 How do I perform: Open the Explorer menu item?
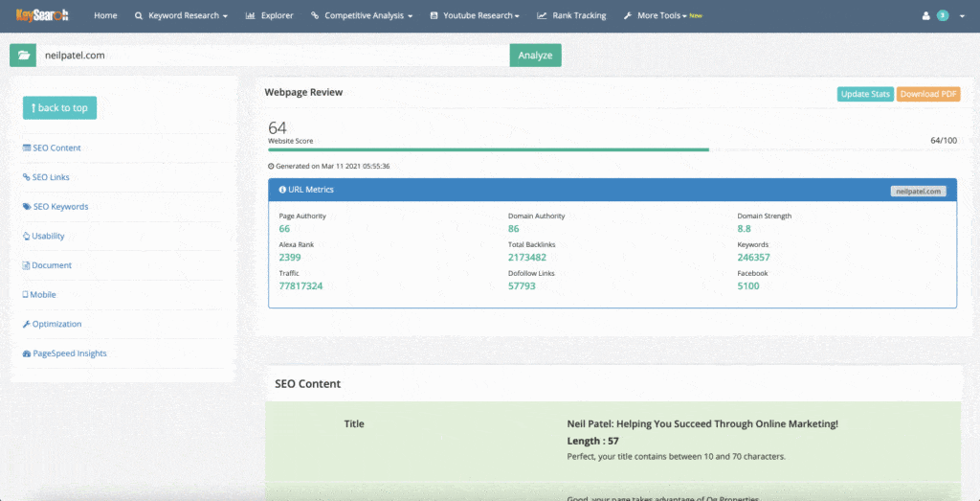[x=269, y=15]
